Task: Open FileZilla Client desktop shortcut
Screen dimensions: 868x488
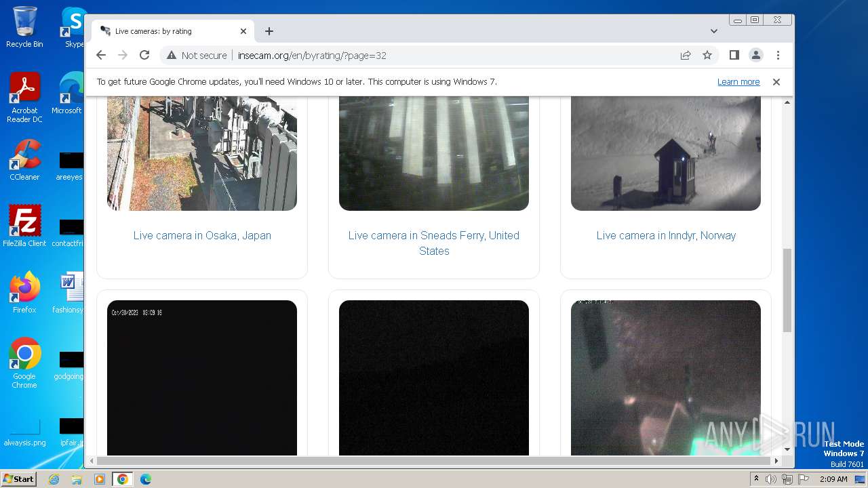Action: (24, 226)
